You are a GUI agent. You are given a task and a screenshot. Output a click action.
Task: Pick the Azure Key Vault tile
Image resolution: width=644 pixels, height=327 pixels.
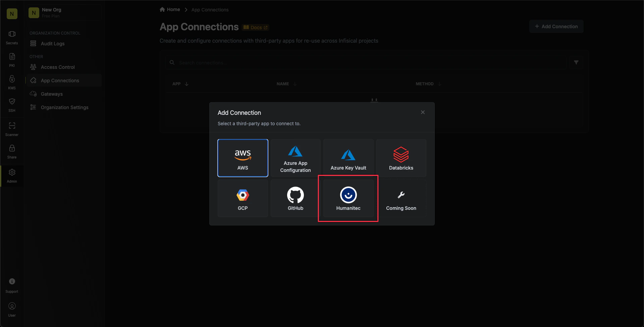348,158
